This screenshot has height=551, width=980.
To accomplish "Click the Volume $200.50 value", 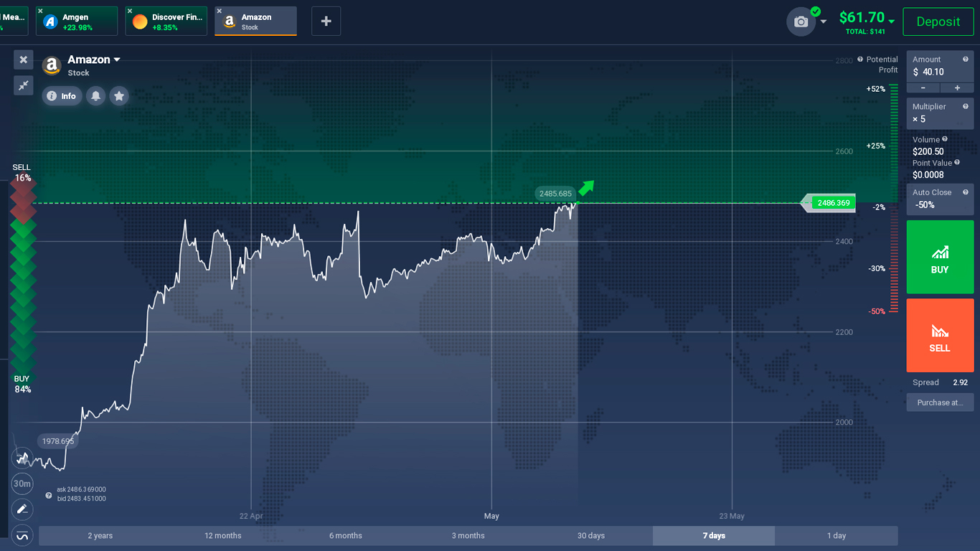I will click(928, 151).
